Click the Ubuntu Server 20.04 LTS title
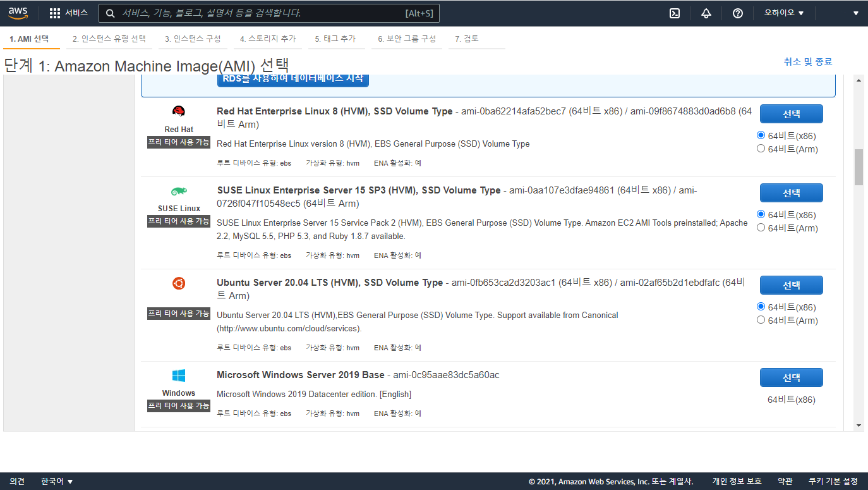Image resolution: width=868 pixels, height=490 pixels. point(330,283)
